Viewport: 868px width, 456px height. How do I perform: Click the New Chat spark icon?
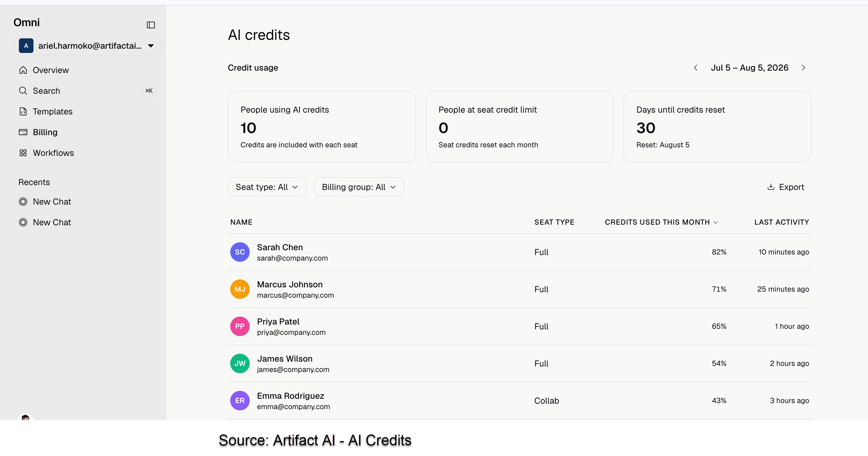coord(23,201)
